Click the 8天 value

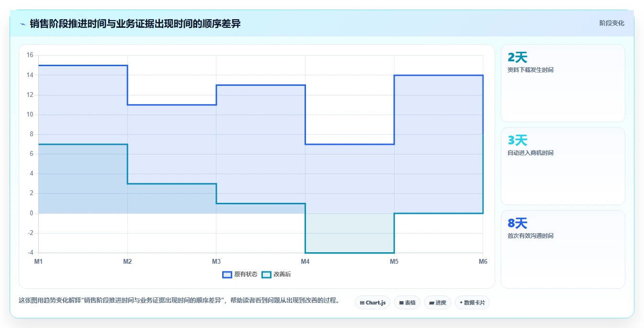click(x=518, y=223)
